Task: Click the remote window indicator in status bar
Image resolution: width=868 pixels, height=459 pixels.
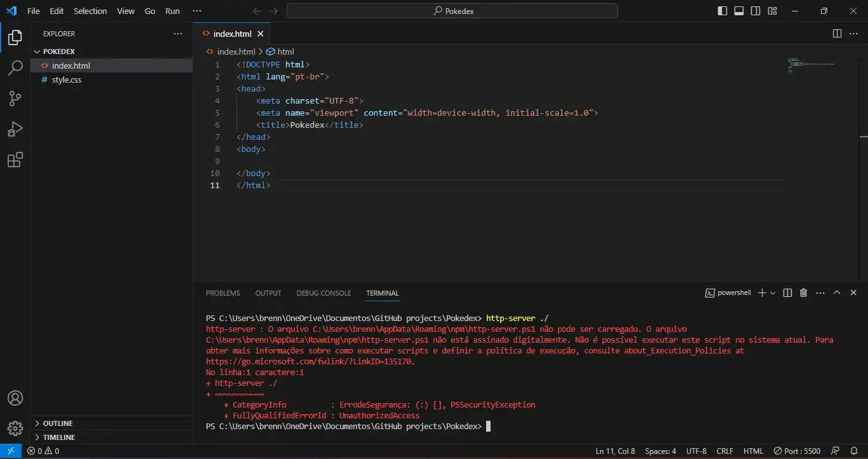Action: click(x=10, y=451)
